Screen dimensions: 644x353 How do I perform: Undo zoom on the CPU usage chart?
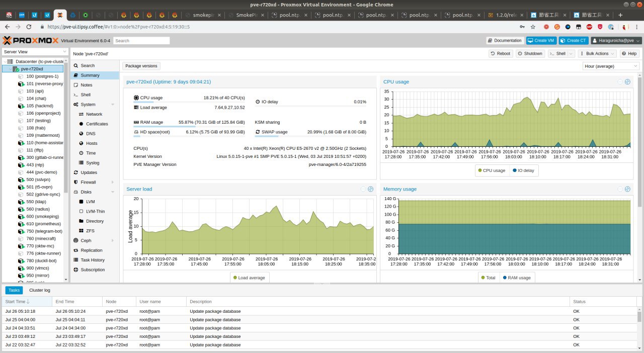click(x=620, y=81)
